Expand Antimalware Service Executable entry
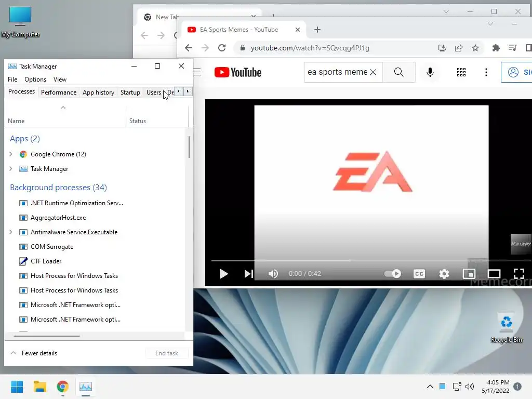532x399 pixels. [x=10, y=232]
